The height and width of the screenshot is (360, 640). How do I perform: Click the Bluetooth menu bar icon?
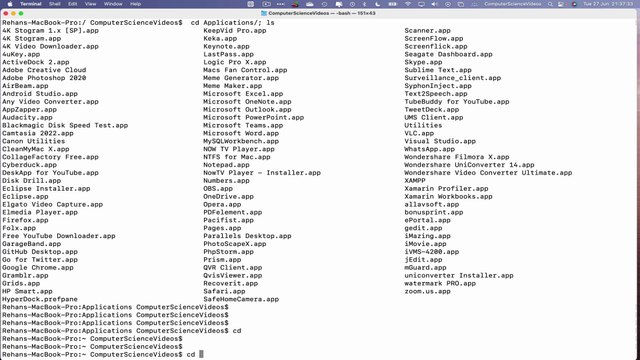pyautogui.click(x=365, y=4)
